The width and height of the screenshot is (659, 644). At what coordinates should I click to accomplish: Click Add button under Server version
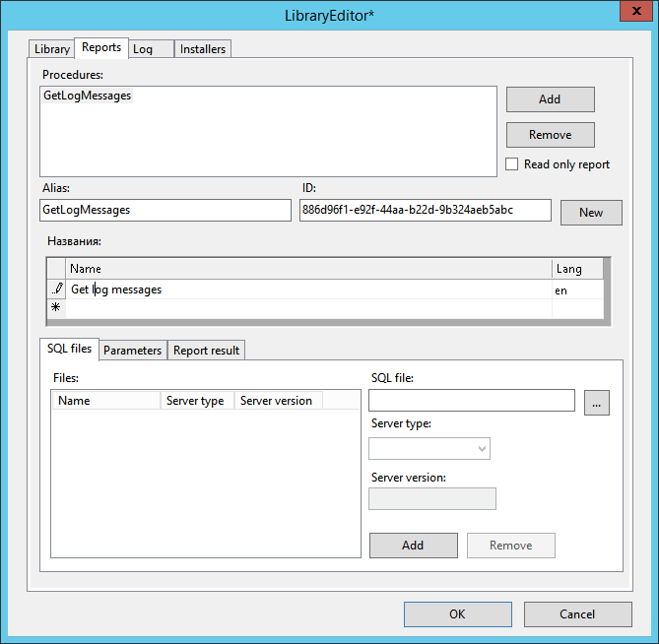click(x=413, y=546)
